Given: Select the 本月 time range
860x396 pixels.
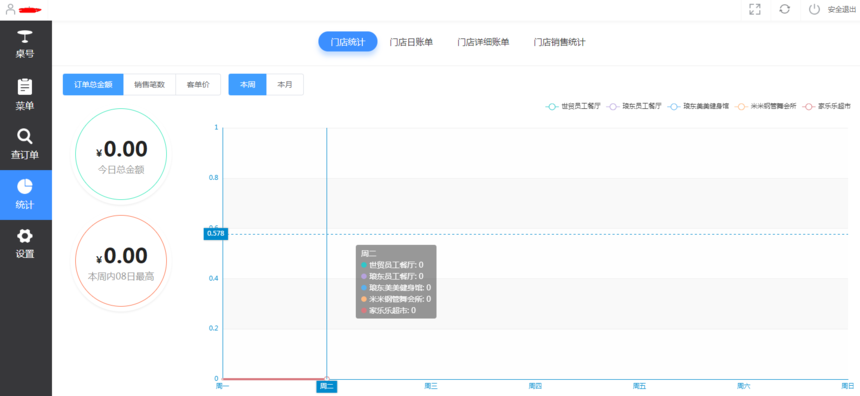Looking at the screenshot, I should click(x=285, y=84).
